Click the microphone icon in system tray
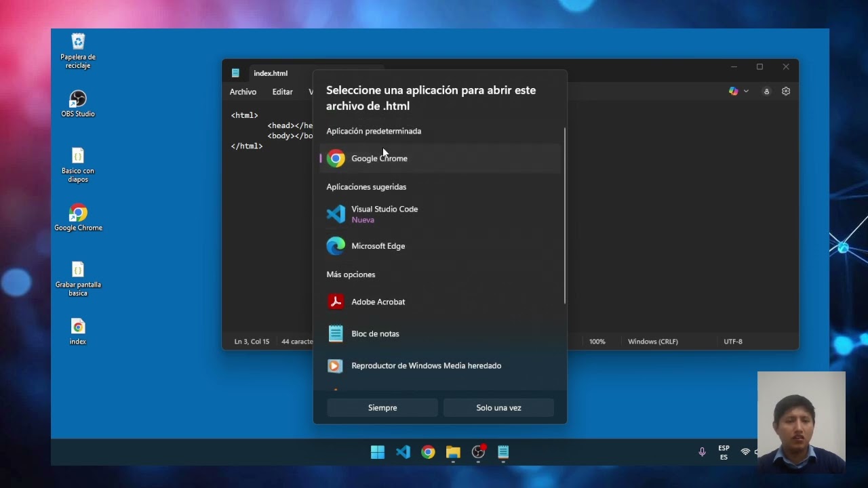Viewport: 868px width, 488px height. point(702,452)
